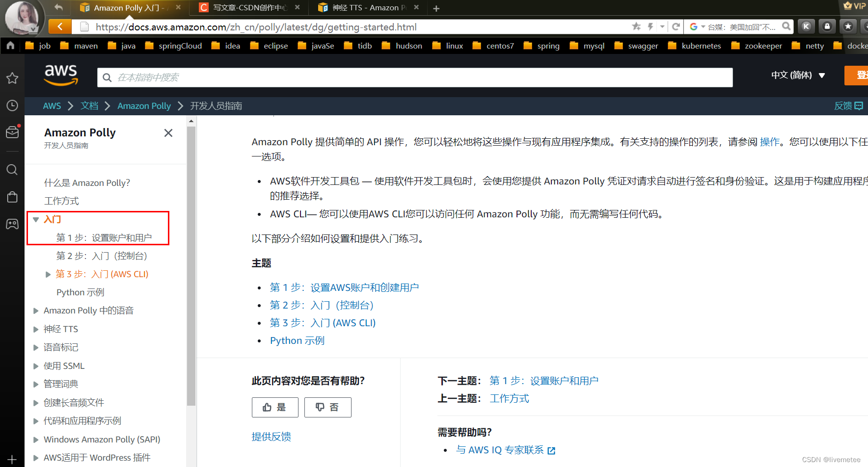This screenshot has height=467, width=868.
Task: Select 第 2 步:入门 (控制台) in sidebar
Action: [102, 256]
